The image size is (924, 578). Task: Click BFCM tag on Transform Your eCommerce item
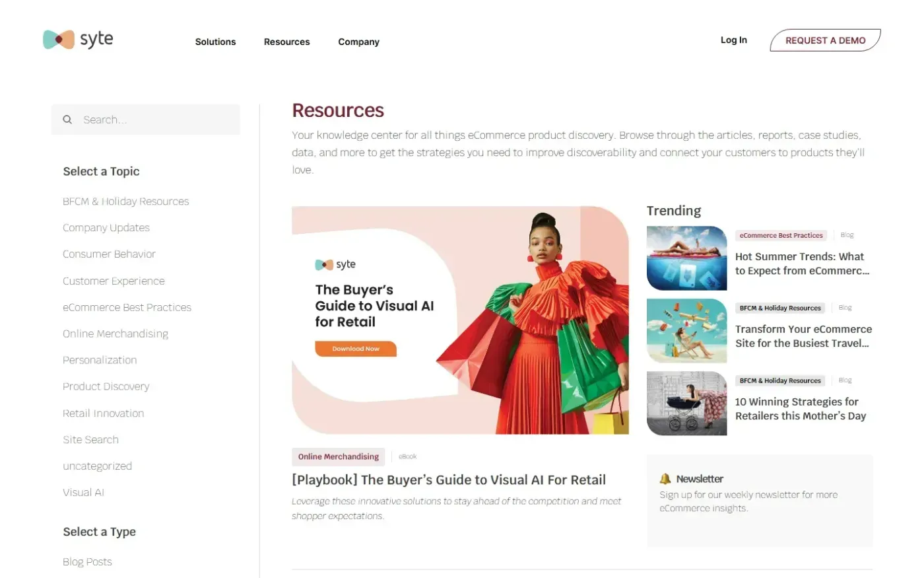780,308
